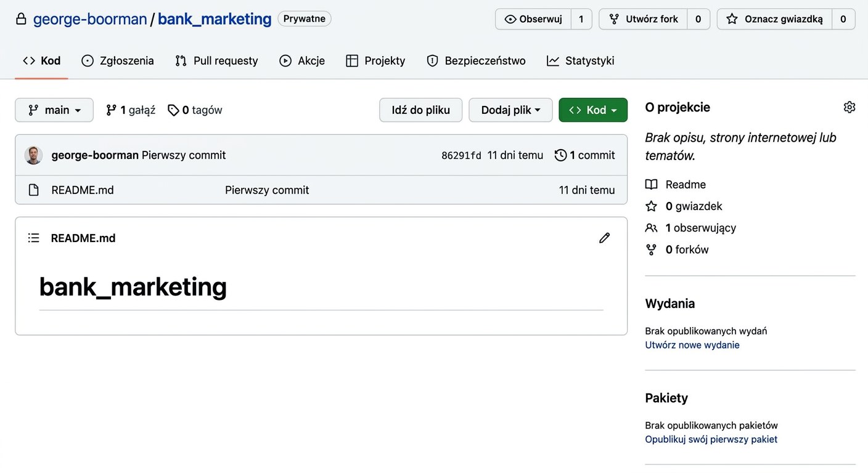868x473 pixels.
Task: Click the Brak opublikowanych wydań text
Action: point(706,331)
